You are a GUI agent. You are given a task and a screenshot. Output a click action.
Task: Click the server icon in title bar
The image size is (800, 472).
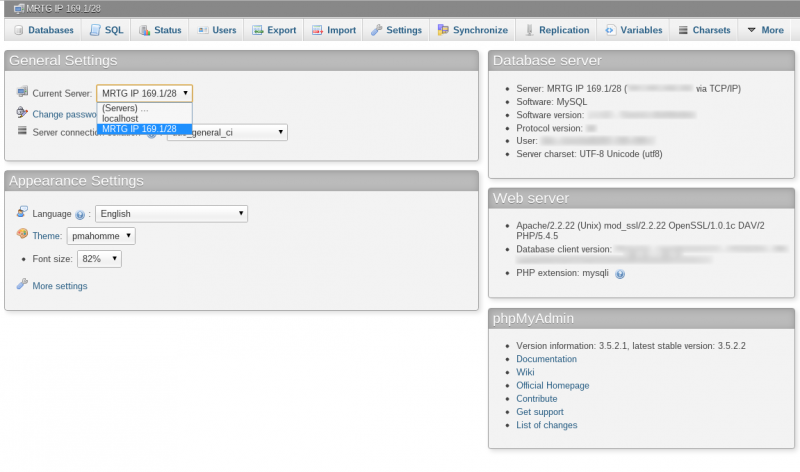click(x=19, y=8)
